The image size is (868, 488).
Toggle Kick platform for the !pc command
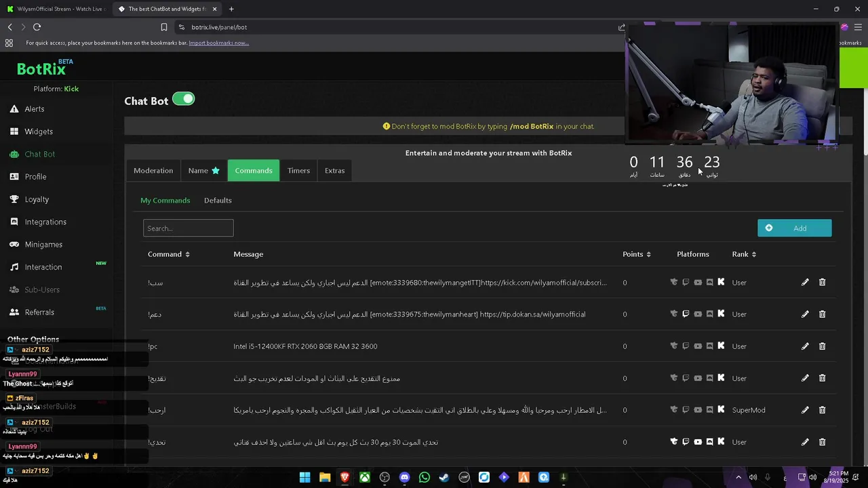tap(721, 346)
